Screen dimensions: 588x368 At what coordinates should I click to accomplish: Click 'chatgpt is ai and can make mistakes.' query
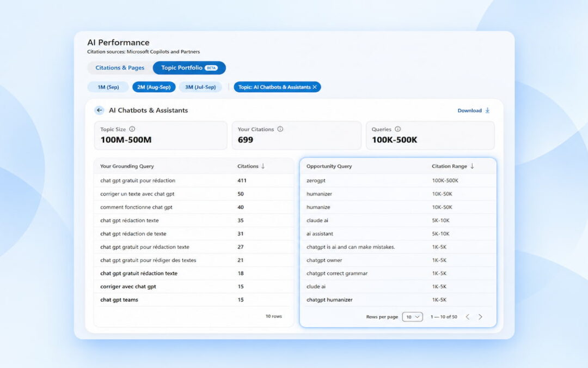coord(351,247)
